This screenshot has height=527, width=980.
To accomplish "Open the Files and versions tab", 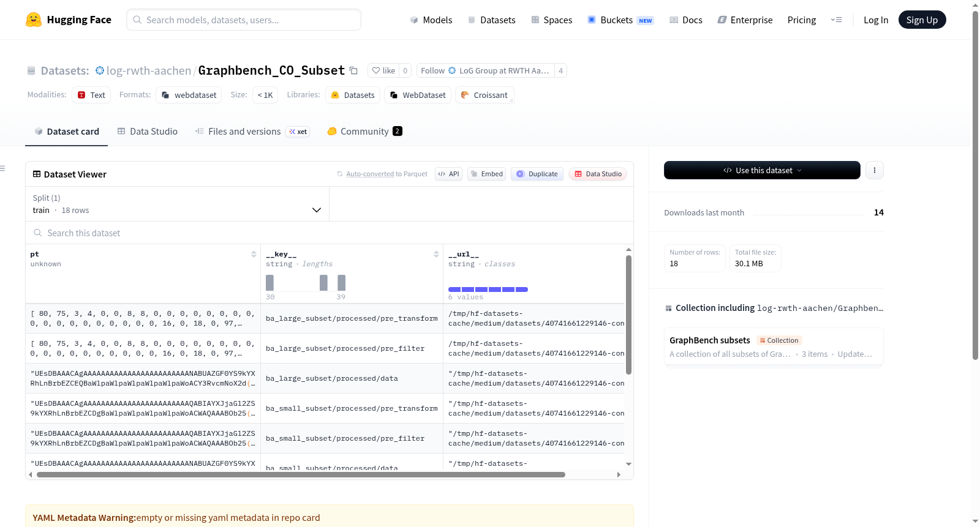I will [252, 131].
